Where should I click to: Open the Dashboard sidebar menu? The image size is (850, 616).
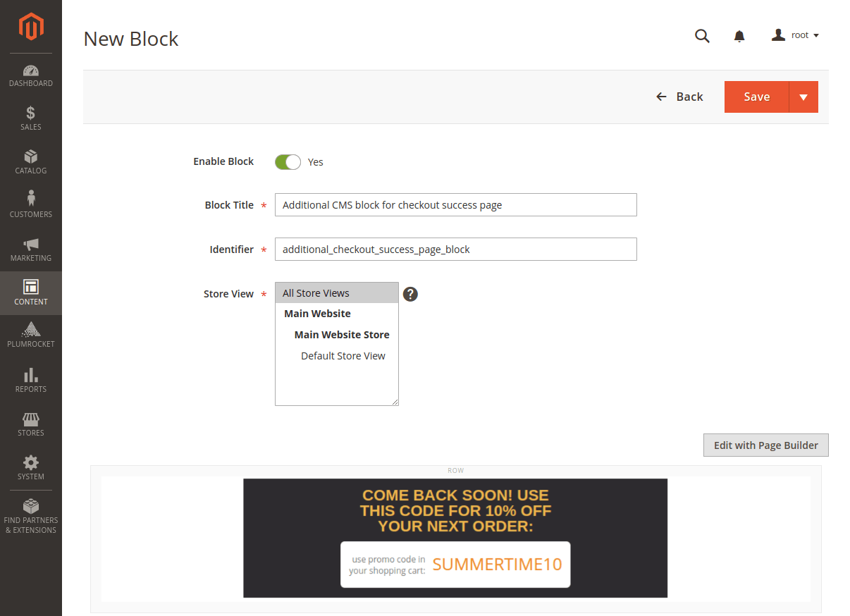click(x=31, y=75)
